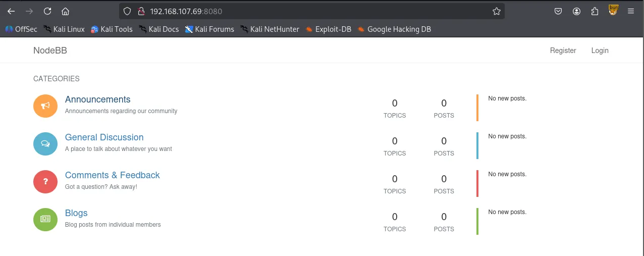The image size is (644, 256).
Task: Open the Firefox account profile icon
Action: coord(577,11)
